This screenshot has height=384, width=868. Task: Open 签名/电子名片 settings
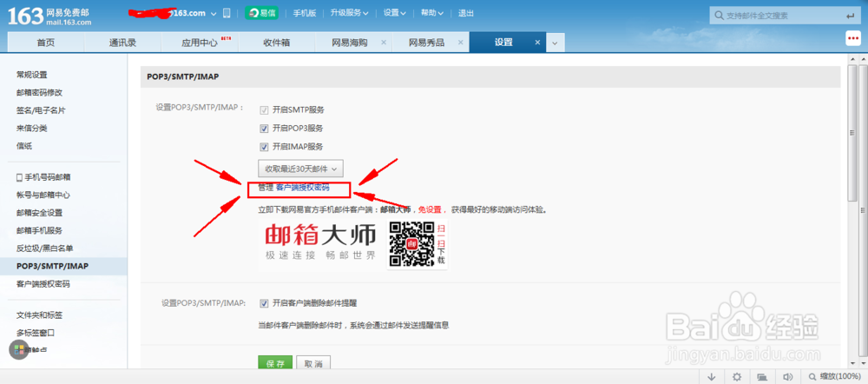click(x=41, y=110)
